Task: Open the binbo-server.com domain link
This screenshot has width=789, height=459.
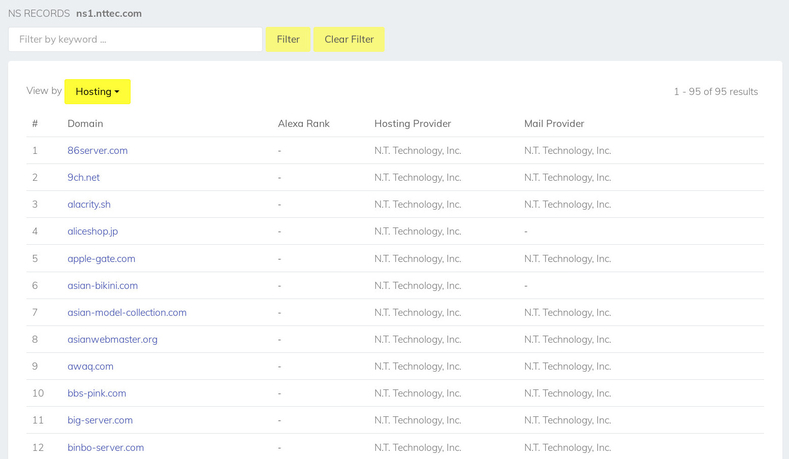Action: (106, 447)
